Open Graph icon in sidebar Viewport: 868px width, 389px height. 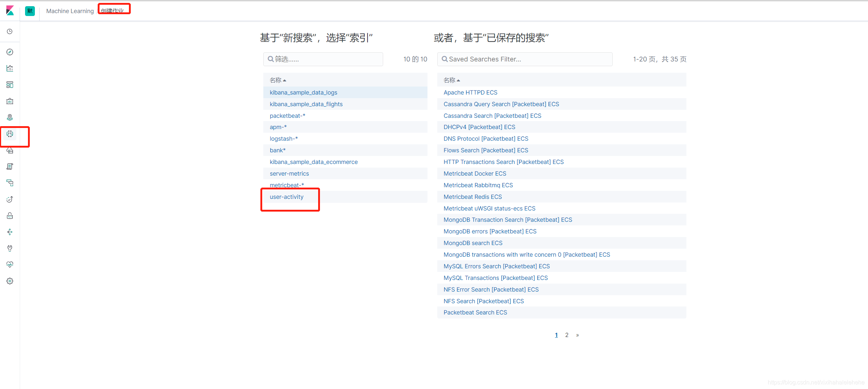coord(10,232)
